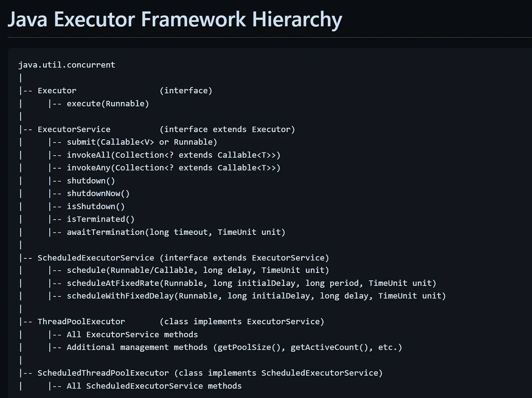Select the ScheduledExecutorService interface entry
Image resolution: width=532 pixels, height=398 pixels.
point(96,258)
